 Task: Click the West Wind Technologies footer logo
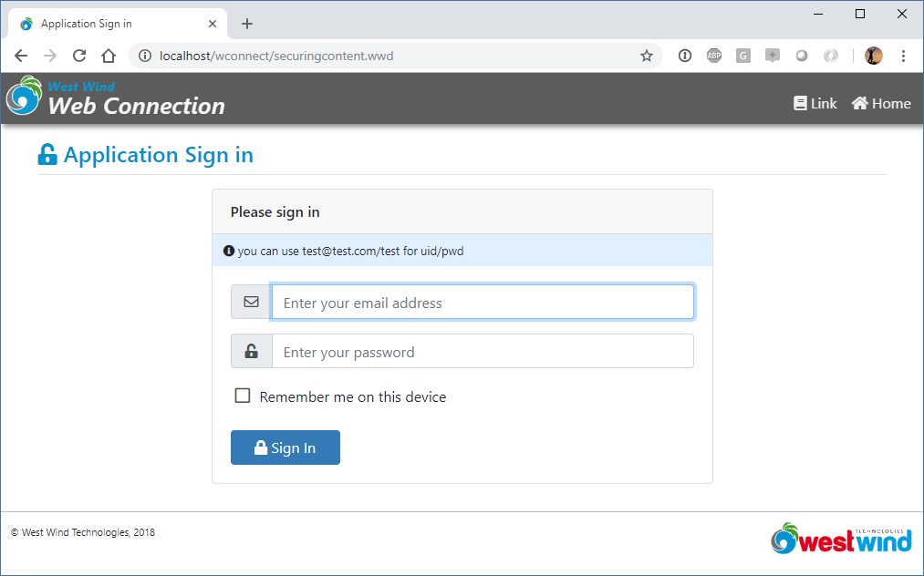(842, 539)
